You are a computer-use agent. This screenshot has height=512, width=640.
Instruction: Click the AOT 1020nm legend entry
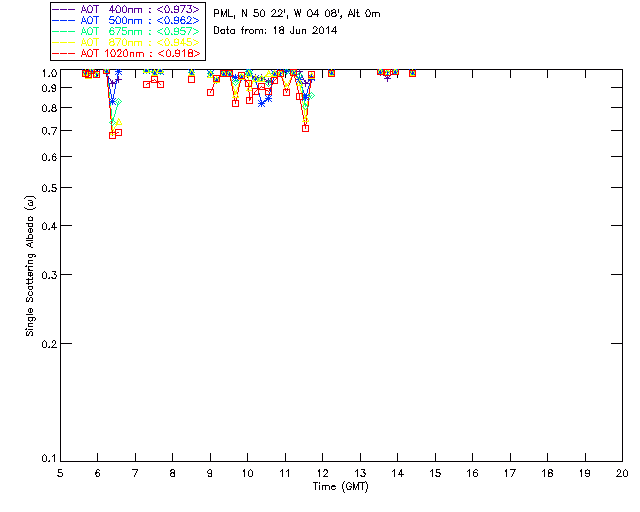[125, 53]
